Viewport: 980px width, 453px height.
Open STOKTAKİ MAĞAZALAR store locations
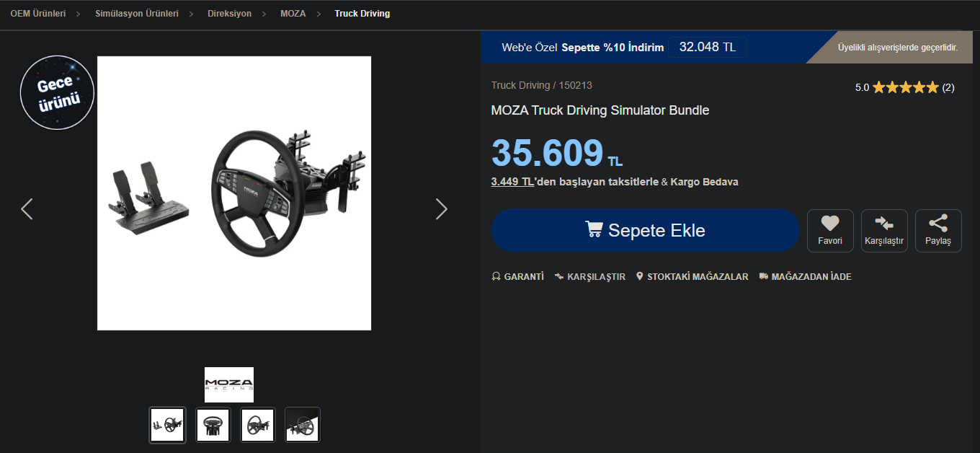pyautogui.click(x=692, y=277)
